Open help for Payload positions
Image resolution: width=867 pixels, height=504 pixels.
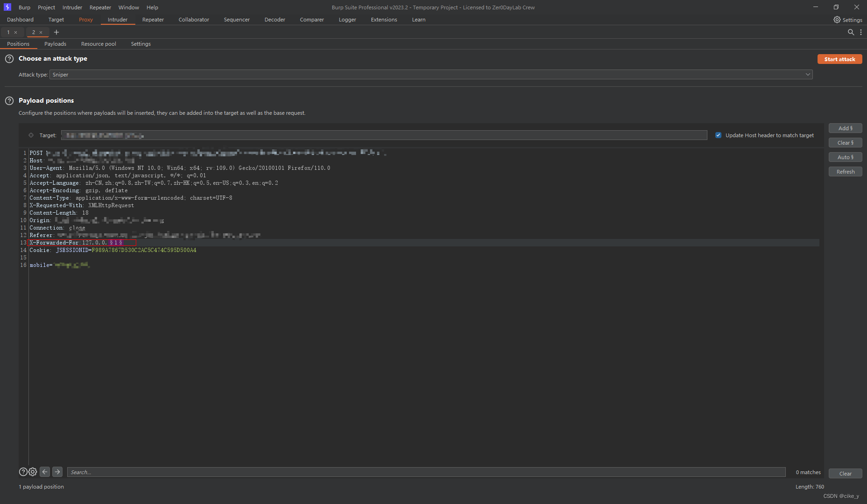click(x=9, y=101)
